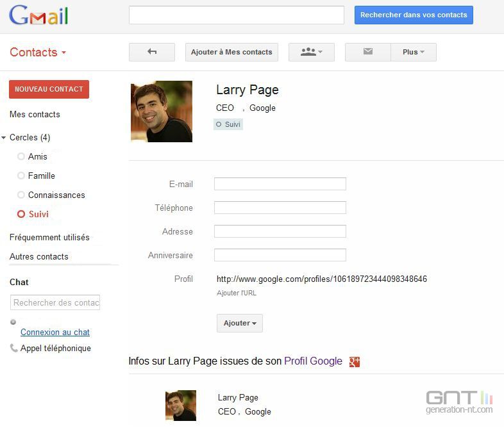Screen dimensions: 504x428
Task: Open the groups people icon dropdown
Action: [311, 52]
